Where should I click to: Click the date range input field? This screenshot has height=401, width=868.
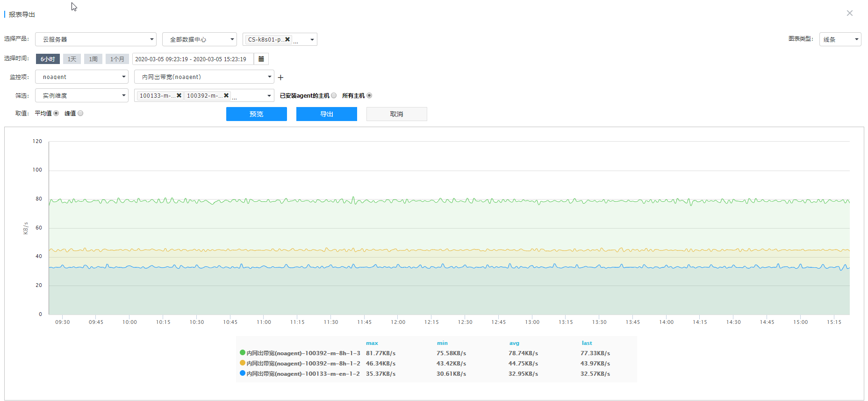pos(193,59)
